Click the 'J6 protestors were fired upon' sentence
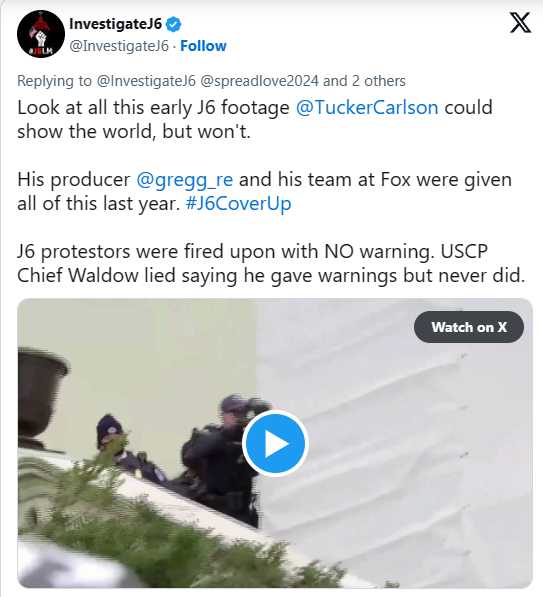The height and width of the screenshot is (597, 543). tap(271, 263)
